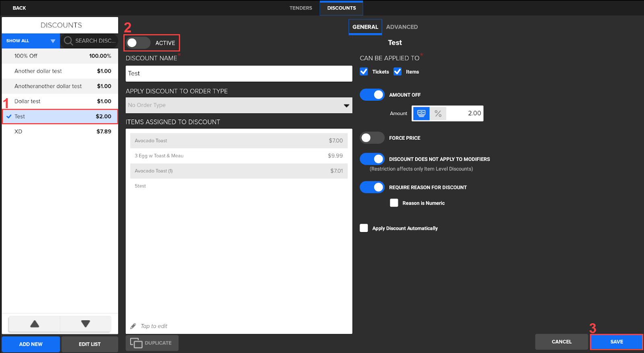This screenshot has height=353, width=644.
Task: Switch to the Tenders tab
Action: click(301, 8)
